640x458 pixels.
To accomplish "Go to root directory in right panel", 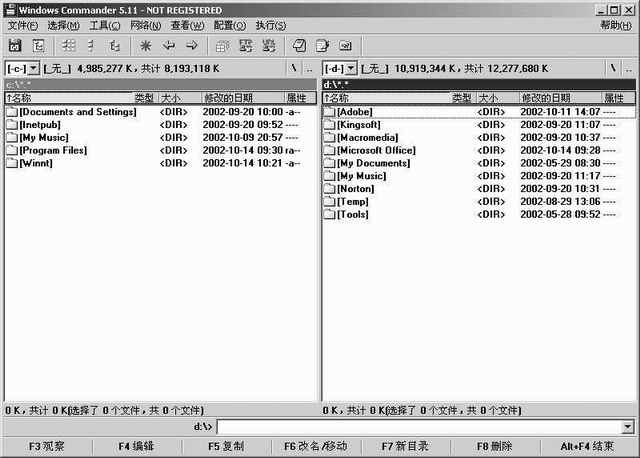I will pyautogui.click(x=613, y=68).
